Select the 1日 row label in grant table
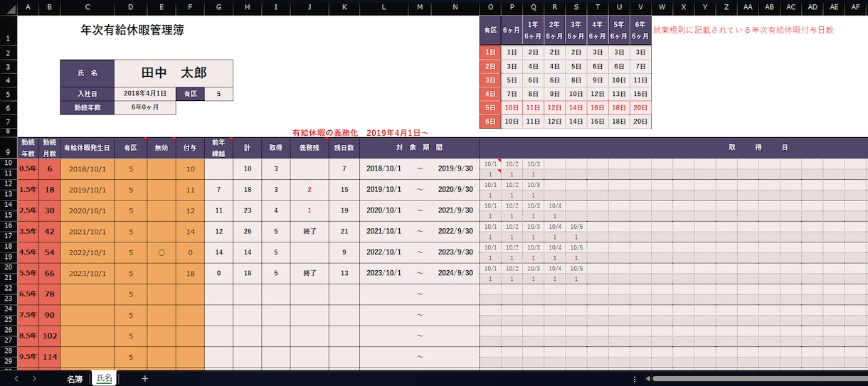The width and height of the screenshot is (868, 386). coord(490,52)
